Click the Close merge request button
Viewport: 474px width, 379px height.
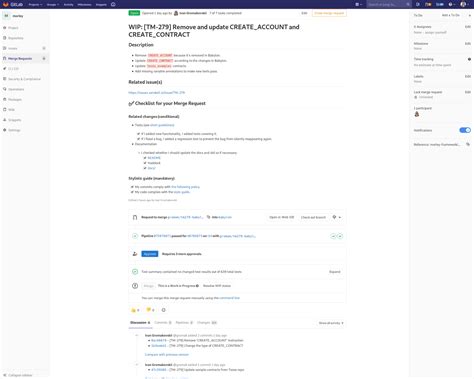click(x=329, y=13)
